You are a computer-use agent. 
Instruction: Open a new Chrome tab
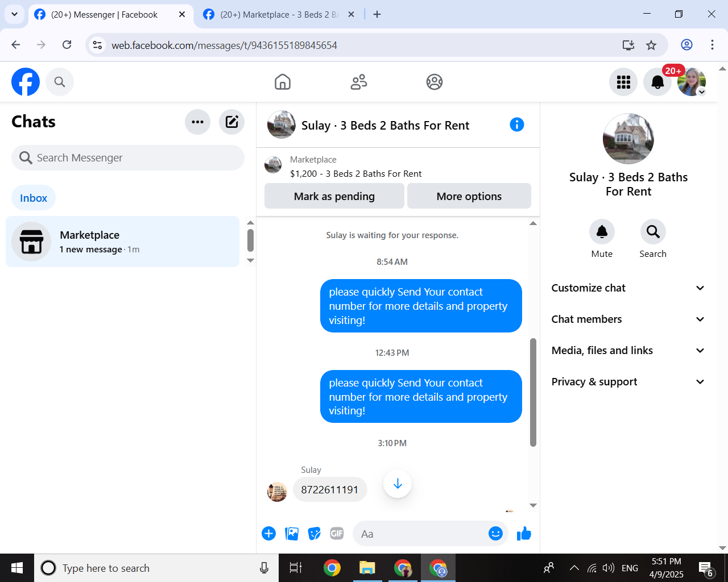(x=377, y=14)
